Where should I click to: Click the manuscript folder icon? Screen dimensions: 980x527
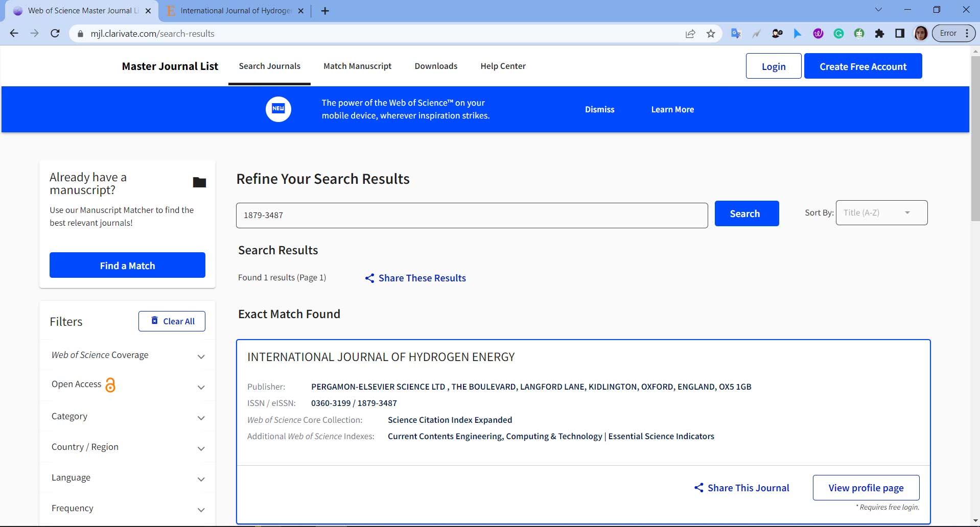[199, 182]
